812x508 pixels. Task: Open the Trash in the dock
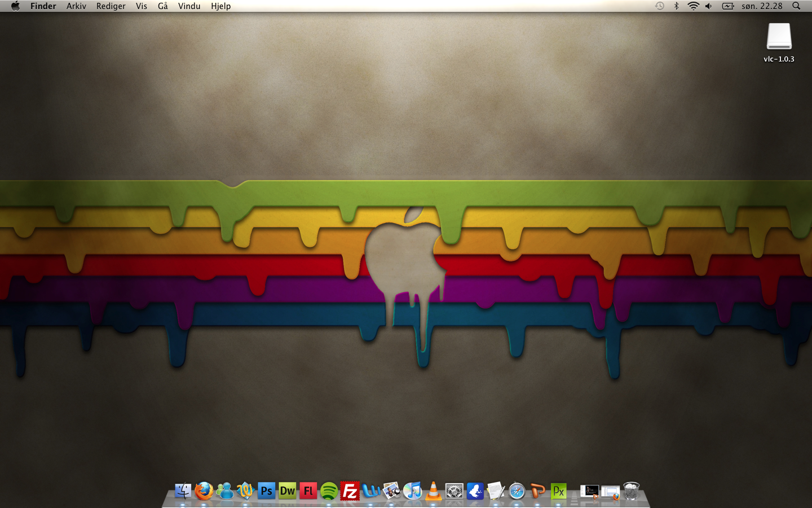632,491
